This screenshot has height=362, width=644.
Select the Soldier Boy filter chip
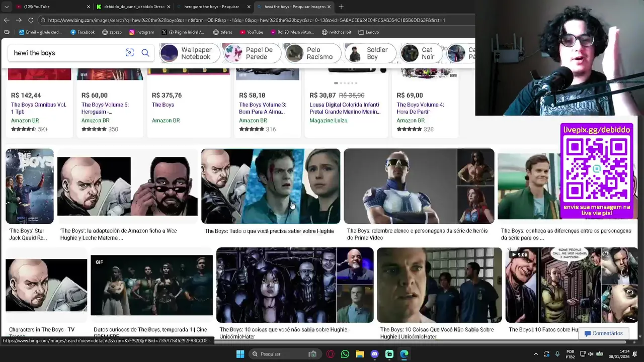[x=371, y=53]
